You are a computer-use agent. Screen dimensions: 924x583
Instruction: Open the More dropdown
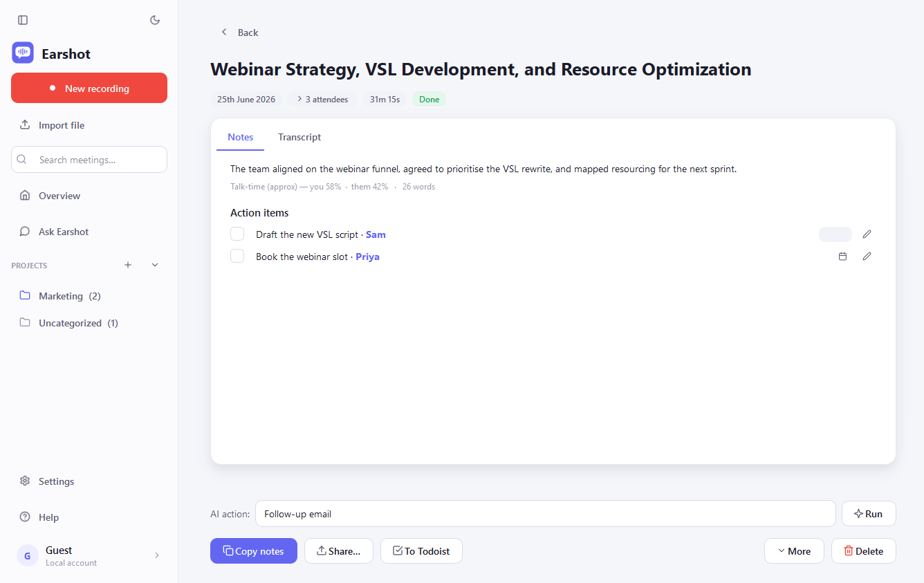click(x=794, y=551)
